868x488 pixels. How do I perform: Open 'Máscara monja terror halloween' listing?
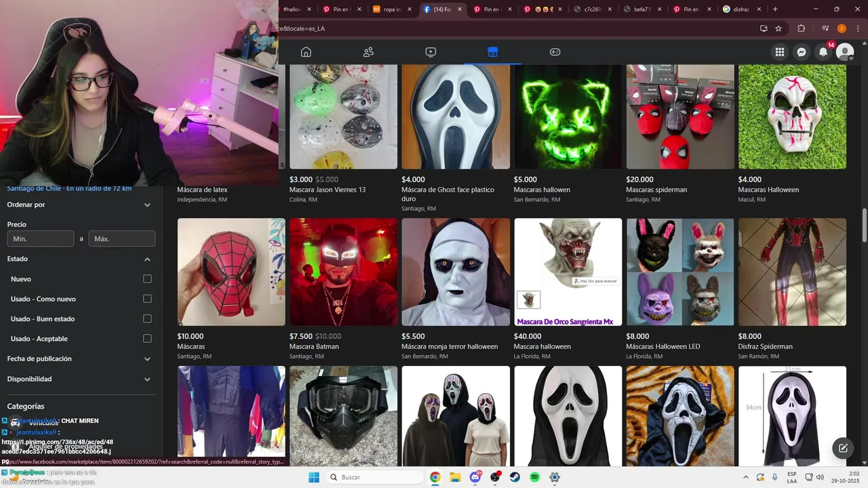[x=450, y=346]
